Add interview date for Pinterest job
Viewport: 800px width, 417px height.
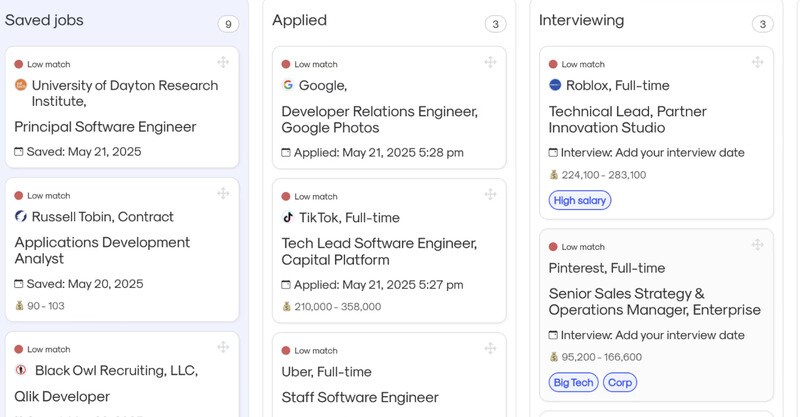tap(652, 336)
